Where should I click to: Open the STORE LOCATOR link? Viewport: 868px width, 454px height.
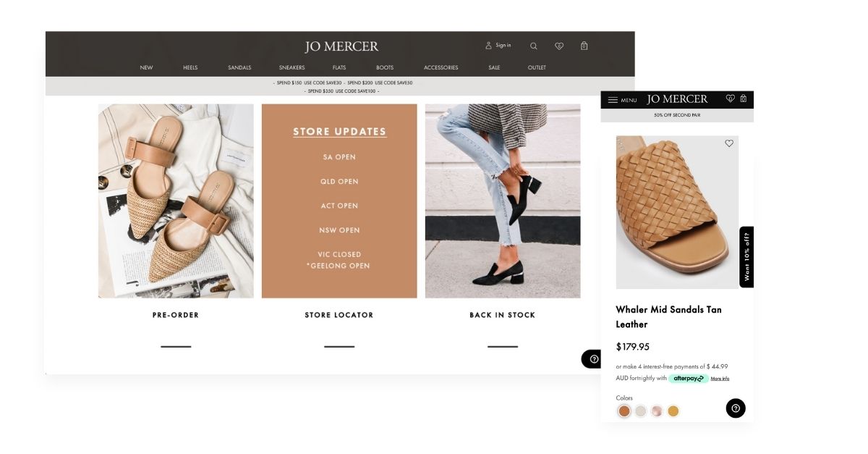339,315
